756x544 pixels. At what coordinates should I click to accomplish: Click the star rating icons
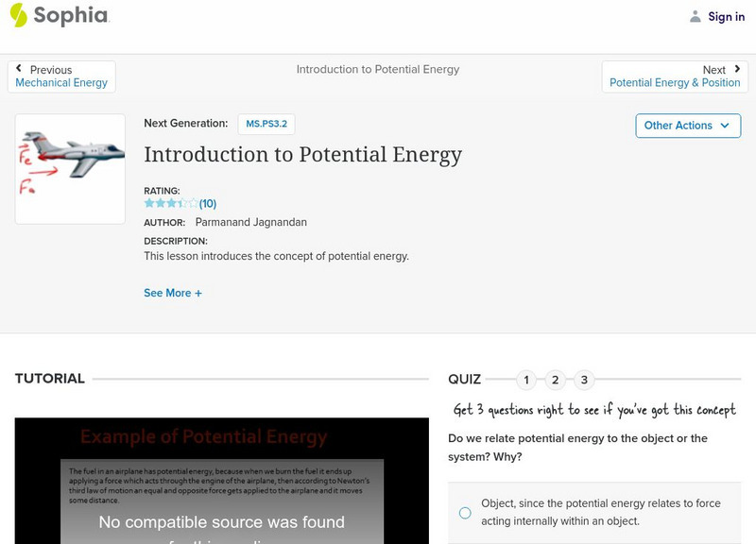click(x=170, y=203)
